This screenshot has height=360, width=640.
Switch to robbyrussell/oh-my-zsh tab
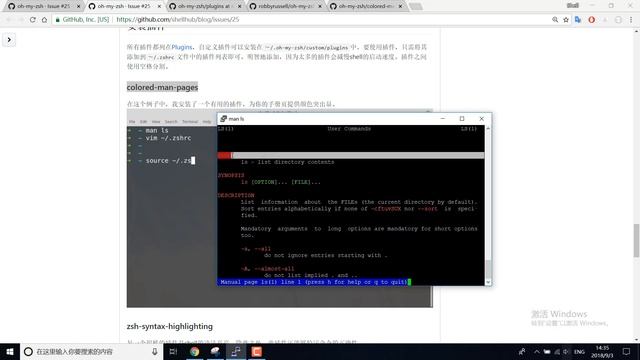[x=283, y=6]
